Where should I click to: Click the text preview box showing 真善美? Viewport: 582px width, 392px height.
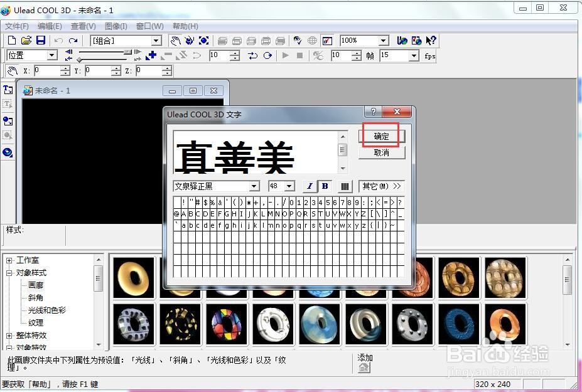click(x=256, y=152)
